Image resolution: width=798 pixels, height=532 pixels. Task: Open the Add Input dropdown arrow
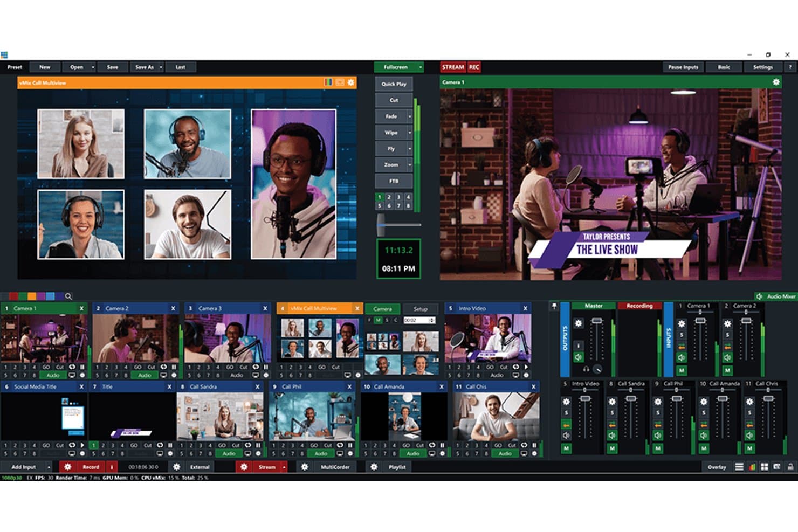pos(49,467)
